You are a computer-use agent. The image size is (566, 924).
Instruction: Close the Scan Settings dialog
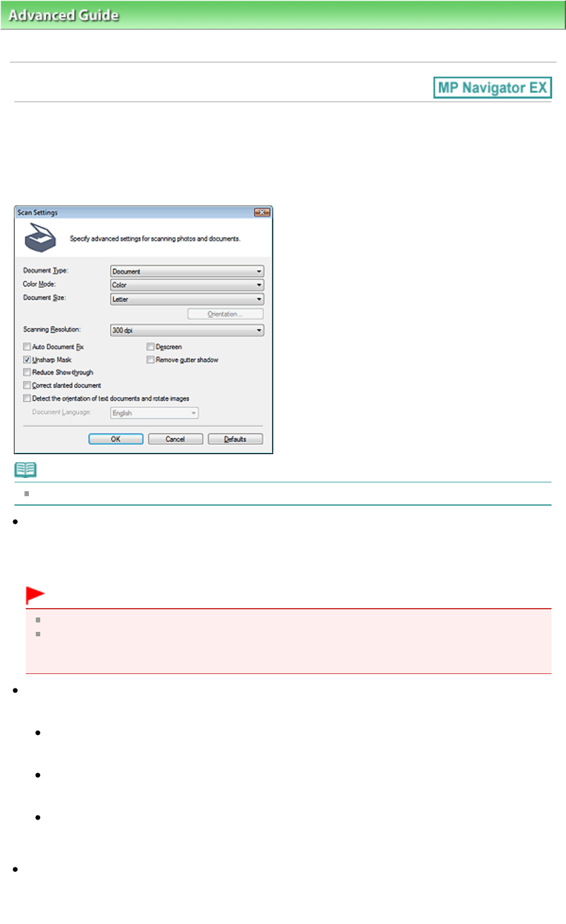click(262, 213)
